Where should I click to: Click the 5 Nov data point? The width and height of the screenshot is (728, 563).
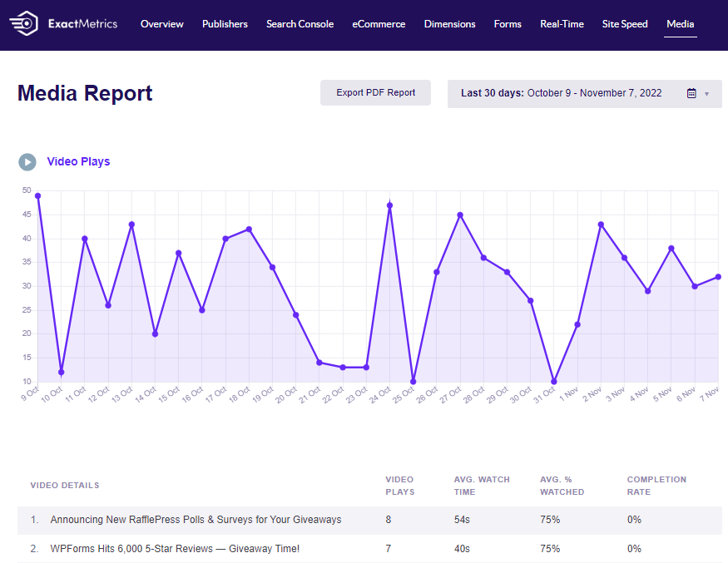[x=671, y=249]
